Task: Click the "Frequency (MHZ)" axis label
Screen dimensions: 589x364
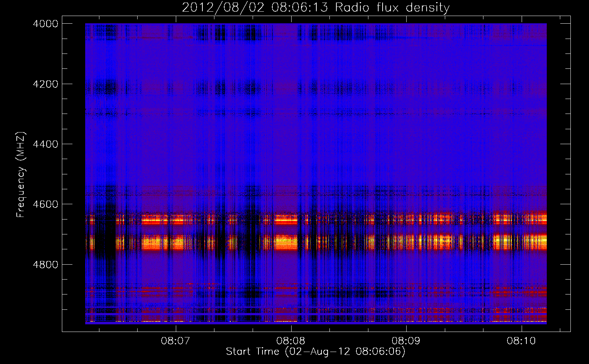Action: pos(21,175)
